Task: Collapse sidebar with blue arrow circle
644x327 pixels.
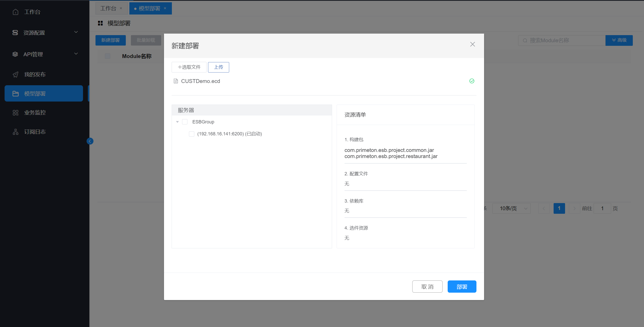Action: (x=90, y=141)
